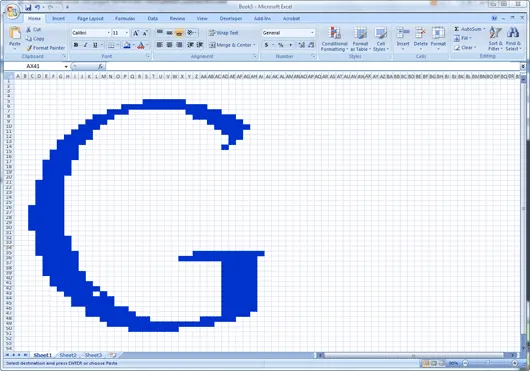
Task: Click the Clear button in Editing
Action: coord(465,48)
